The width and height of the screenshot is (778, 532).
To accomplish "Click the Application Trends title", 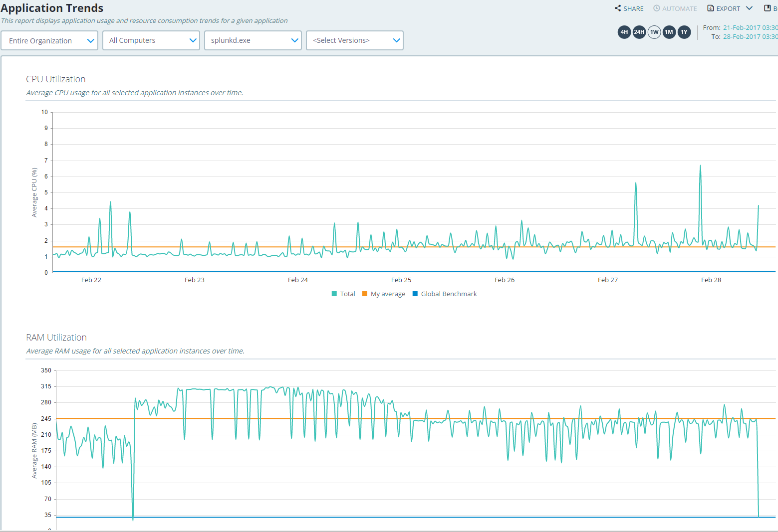I will 52,8.
